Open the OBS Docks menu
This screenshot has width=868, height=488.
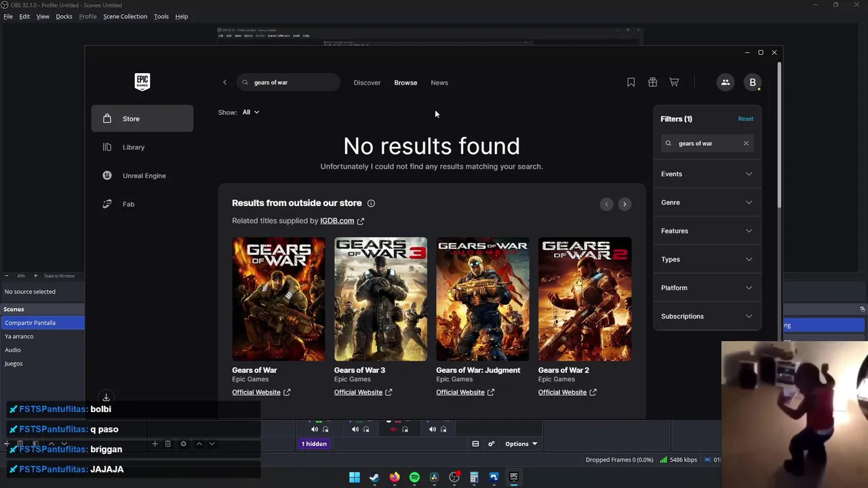pos(64,16)
